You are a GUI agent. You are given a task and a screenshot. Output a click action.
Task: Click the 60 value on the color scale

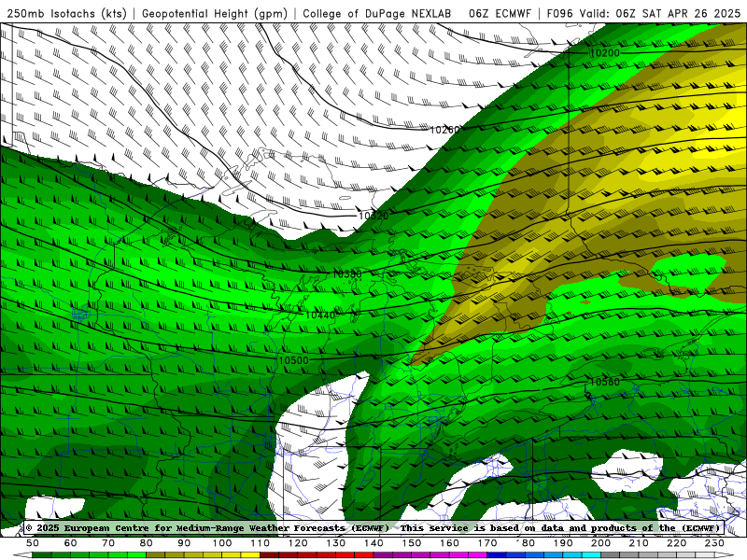point(70,543)
